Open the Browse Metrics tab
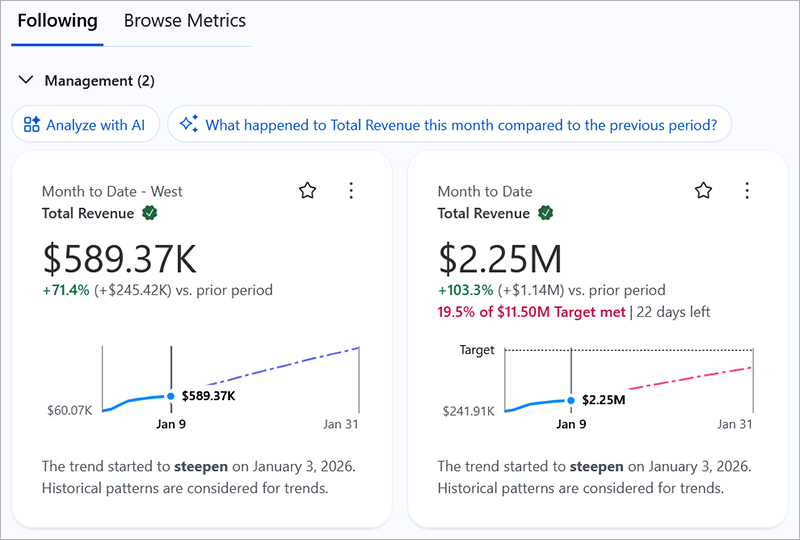Image resolution: width=800 pixels, height=540 pixels. coord(184,21)
